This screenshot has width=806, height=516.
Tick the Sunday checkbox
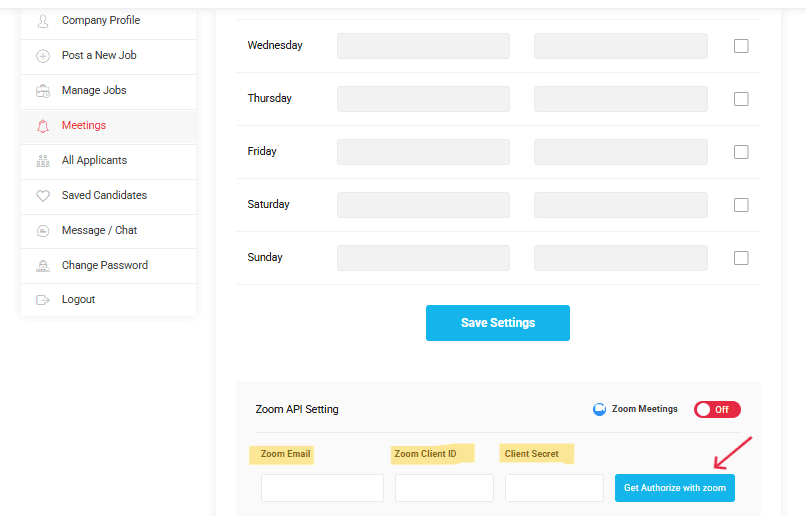741,258
